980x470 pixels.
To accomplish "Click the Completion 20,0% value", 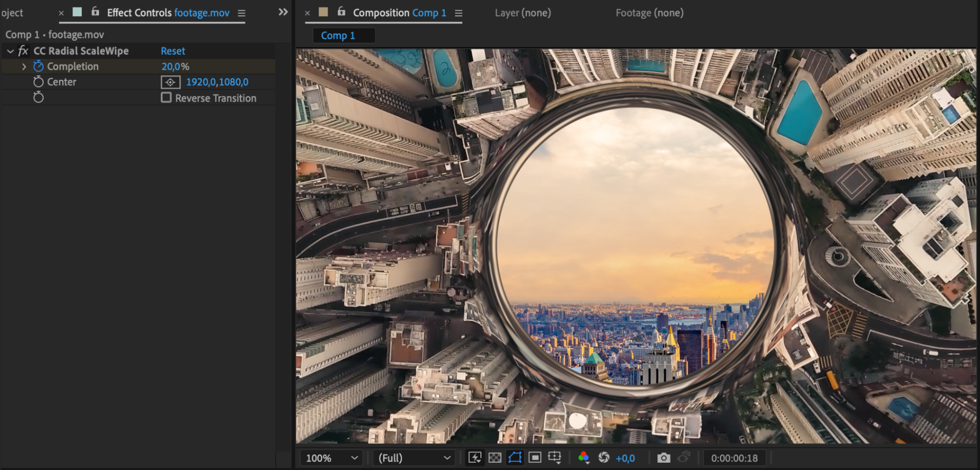I will click(175, 67).
